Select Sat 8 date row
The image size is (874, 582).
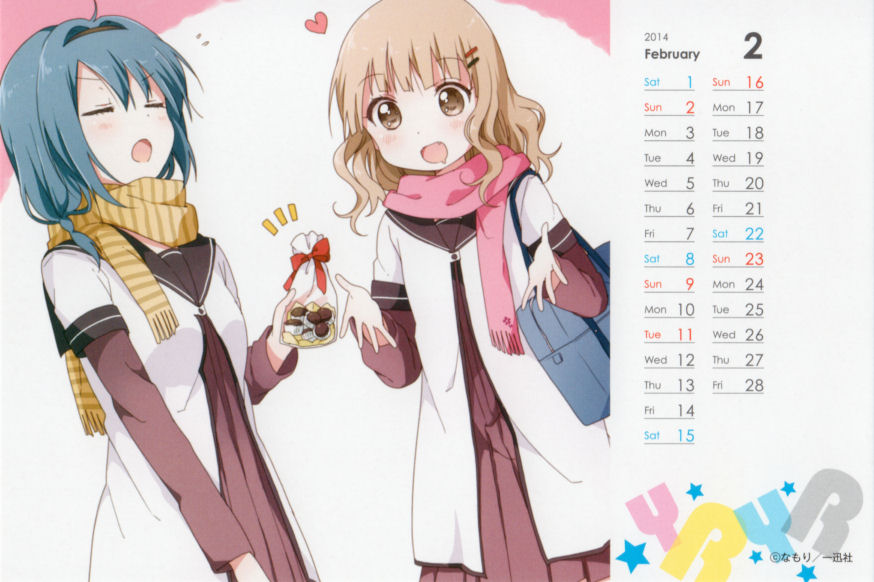click(x=669, y=259)
